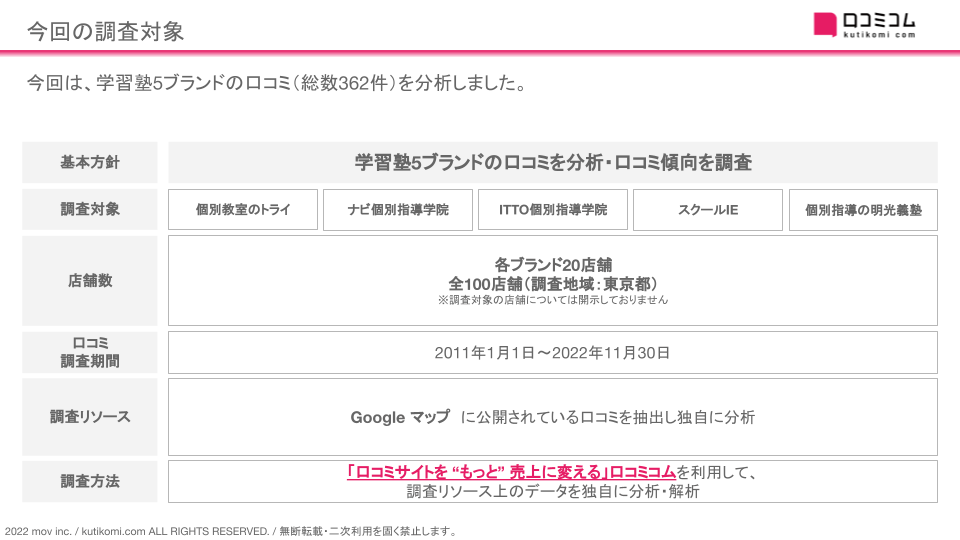
Task: Click the text 全100店舗(調査地域:東京都)
Action: 553,284
